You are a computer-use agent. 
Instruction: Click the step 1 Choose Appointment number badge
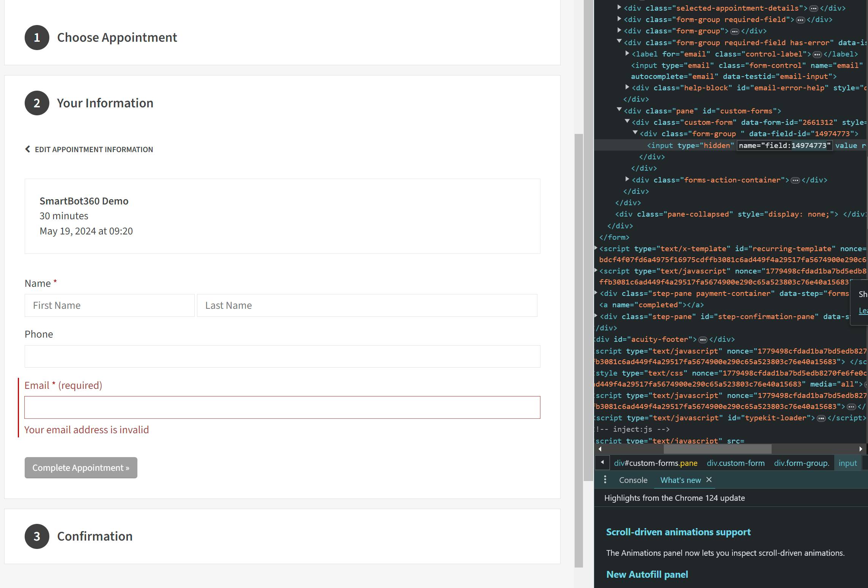37,38
